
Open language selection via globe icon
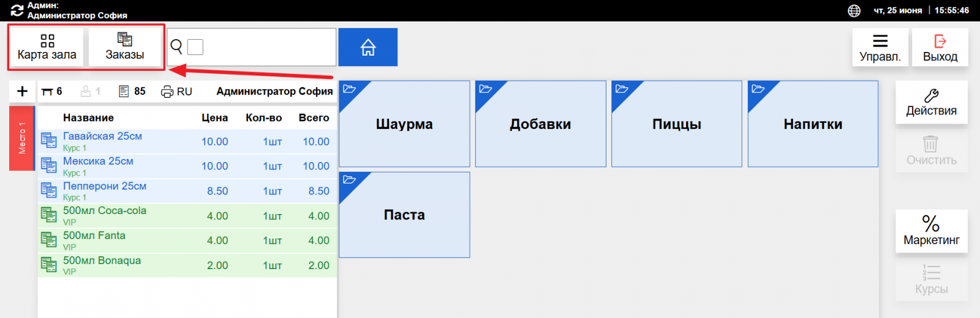click(854, 10)
